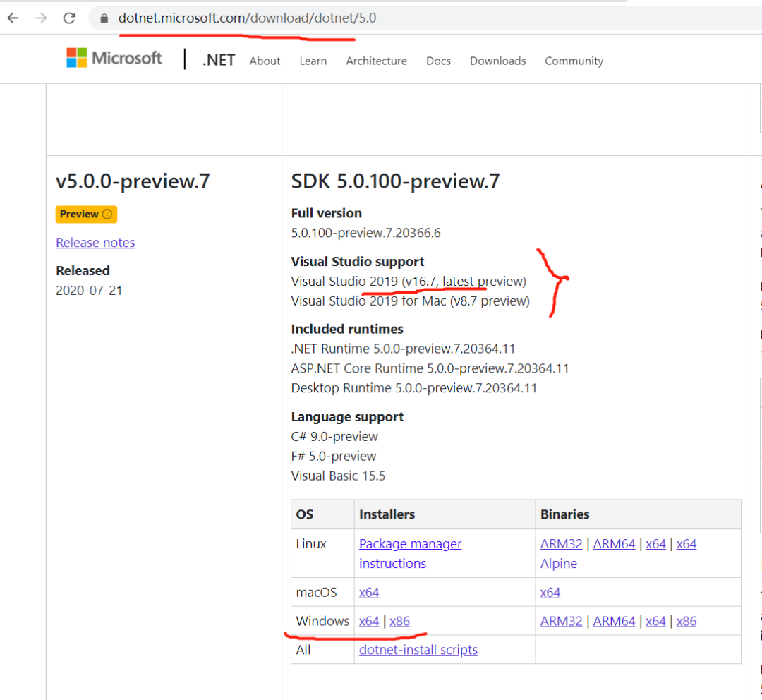The height and width of the screenshot is (700, 762).
Task: Click the macOS row label
Action: [x=316, y=593]
